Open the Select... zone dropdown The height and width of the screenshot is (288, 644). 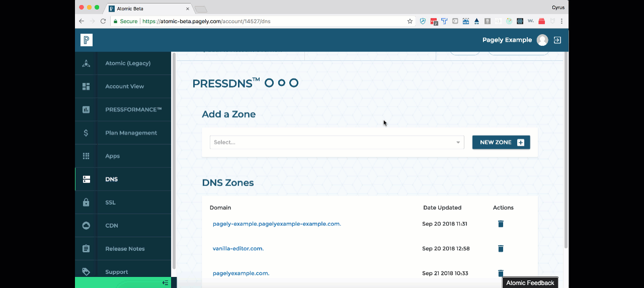[337, 142]
